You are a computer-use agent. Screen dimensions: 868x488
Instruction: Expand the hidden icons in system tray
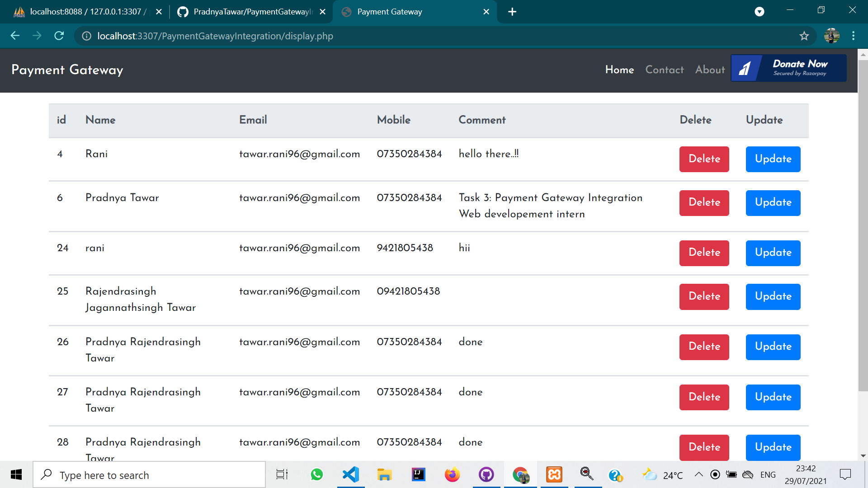coord(698,474)
